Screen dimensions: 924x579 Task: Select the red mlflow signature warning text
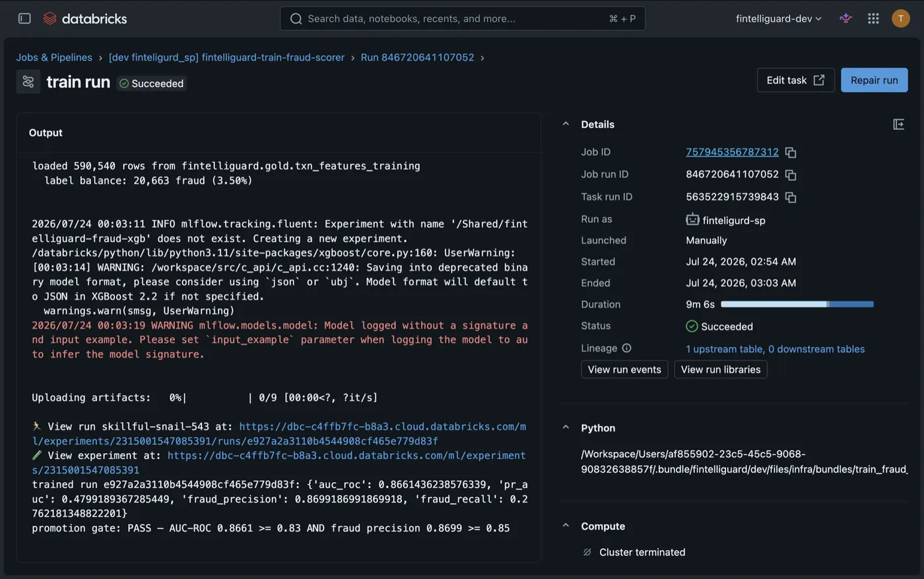coord(280,340)
